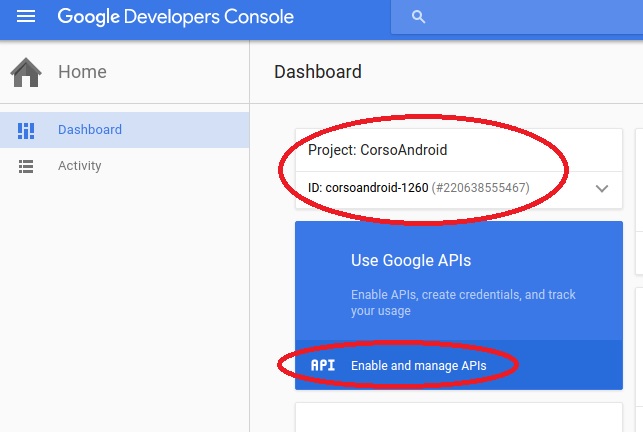The image size is (643, 432).
Task: Click the Project: CorsoAndroid title
Action: [x=377, y=150]
